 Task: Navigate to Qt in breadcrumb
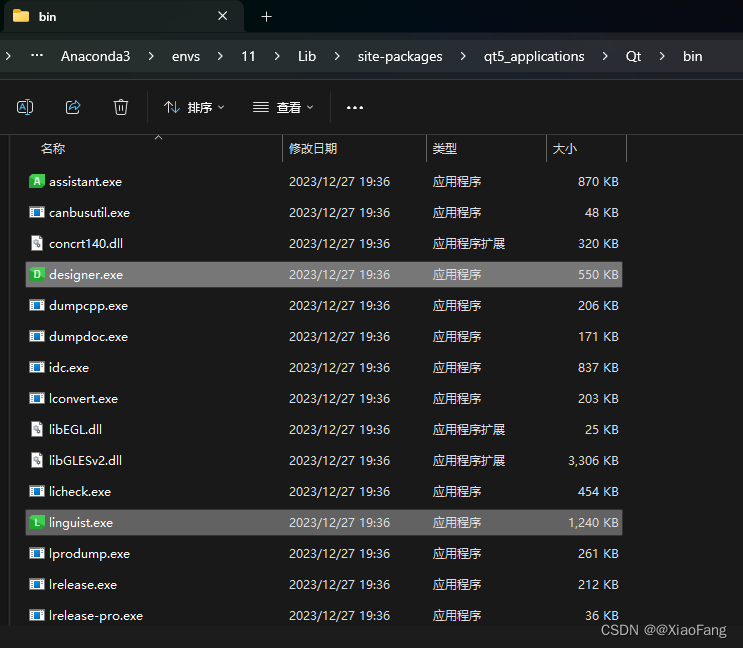633,56
